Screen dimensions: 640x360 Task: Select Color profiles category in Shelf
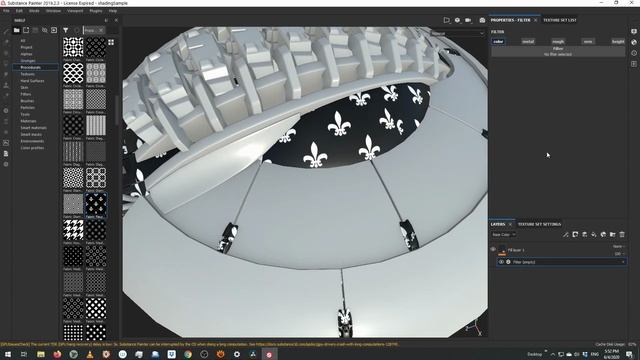click(x=32, y=148)
